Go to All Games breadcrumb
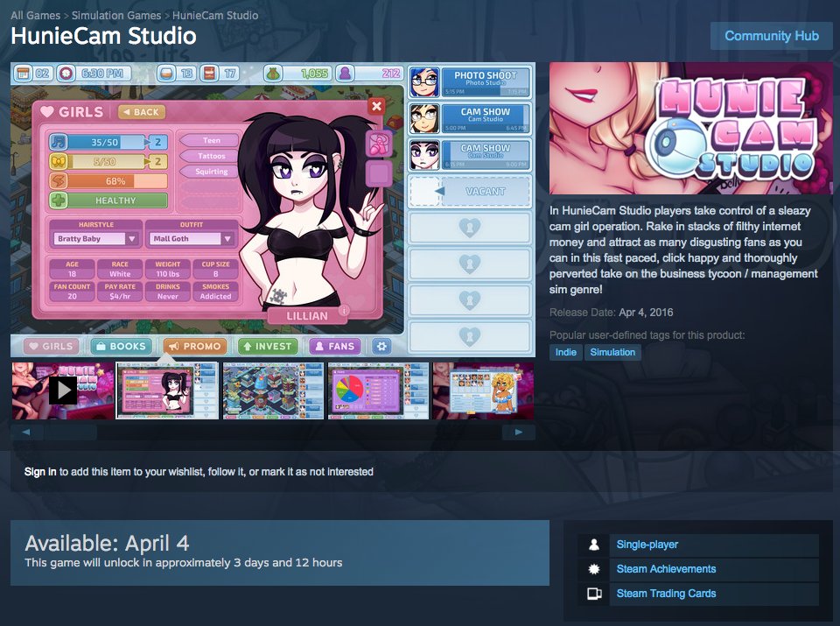Image resolution: width=840 pixels, height=626 pixels. (35, 16)
